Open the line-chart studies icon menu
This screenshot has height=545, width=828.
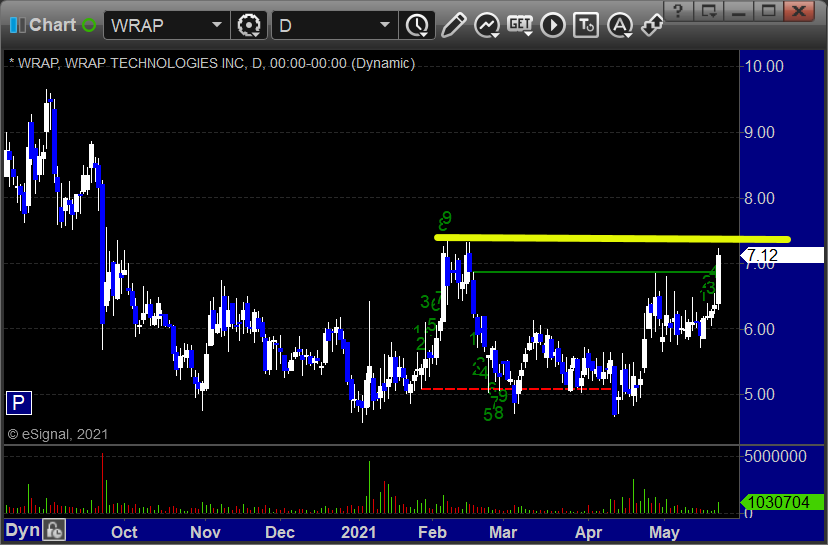tap(487, 25)
